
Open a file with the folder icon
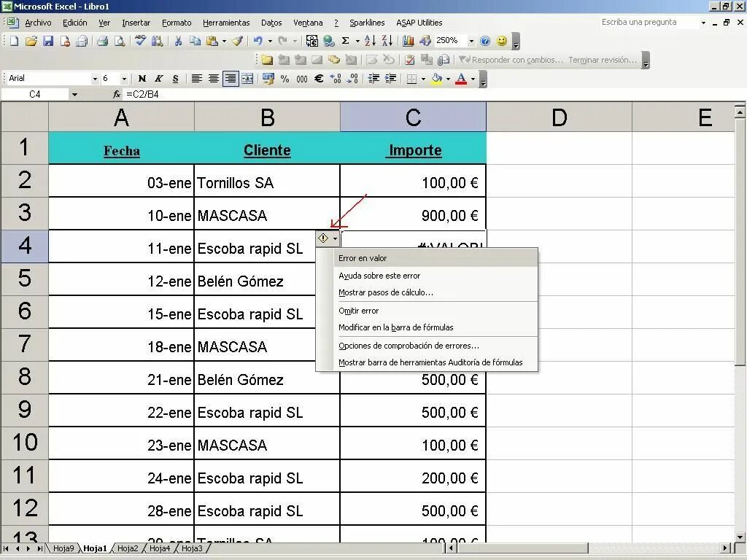(31, 41)
